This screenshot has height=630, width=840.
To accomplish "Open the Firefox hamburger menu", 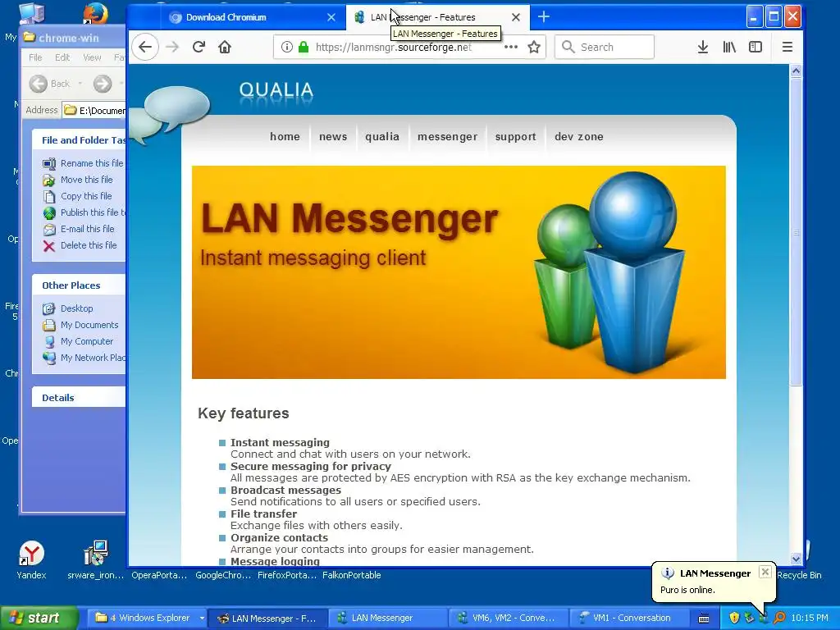I will click(x=787, y=47).
